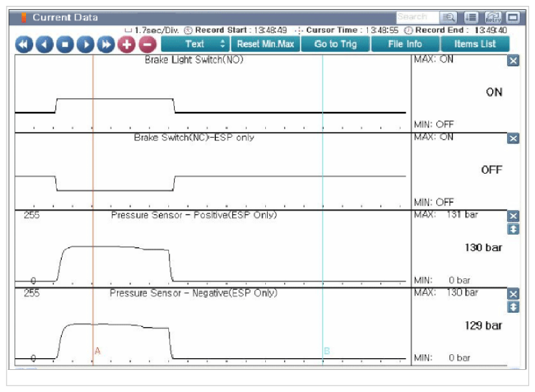Click the rewind playback button

[x=24, y=44]
